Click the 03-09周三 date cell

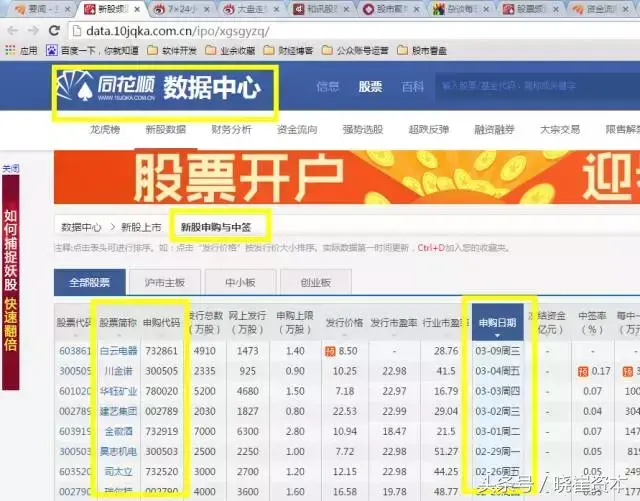[498, 351]
